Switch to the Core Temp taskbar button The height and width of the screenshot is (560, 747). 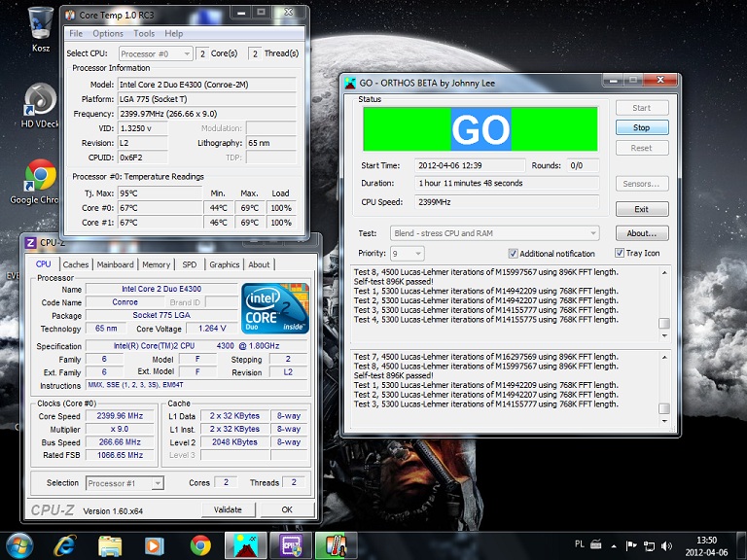pos(336,545)
